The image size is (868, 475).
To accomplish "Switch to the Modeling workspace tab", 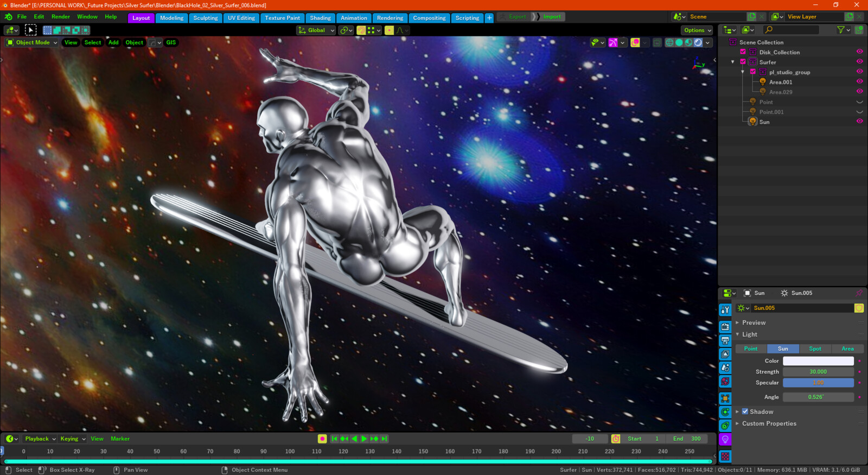I will click(x=171, y=18).
